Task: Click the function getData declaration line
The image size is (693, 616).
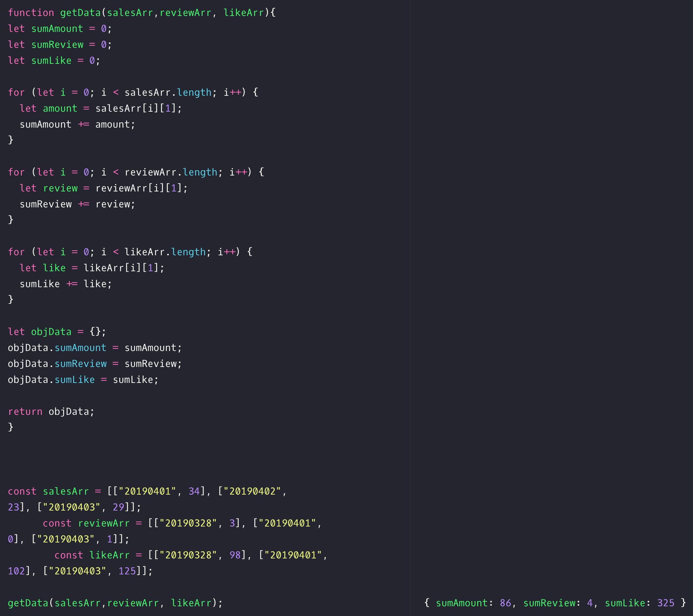Action: pos(142,13)
